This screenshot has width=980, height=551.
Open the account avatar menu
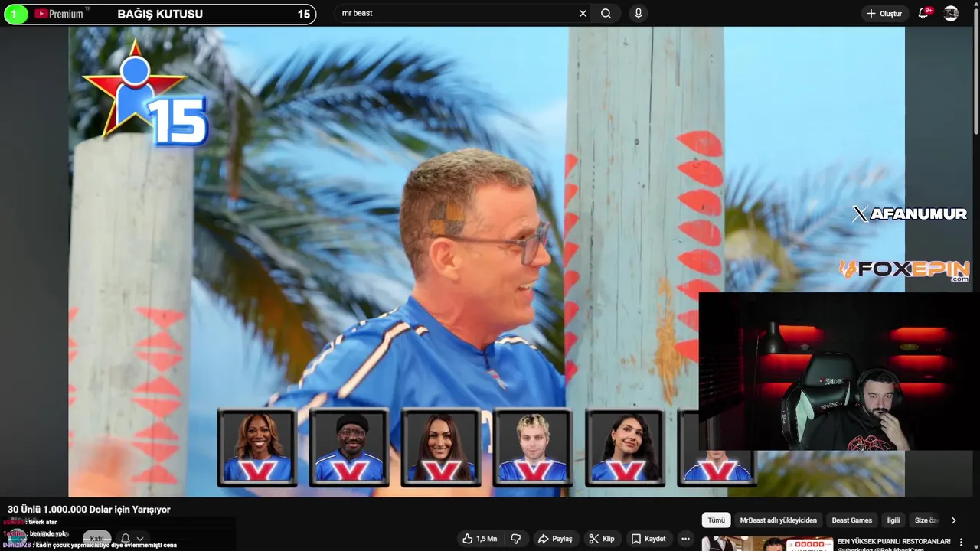951,14
